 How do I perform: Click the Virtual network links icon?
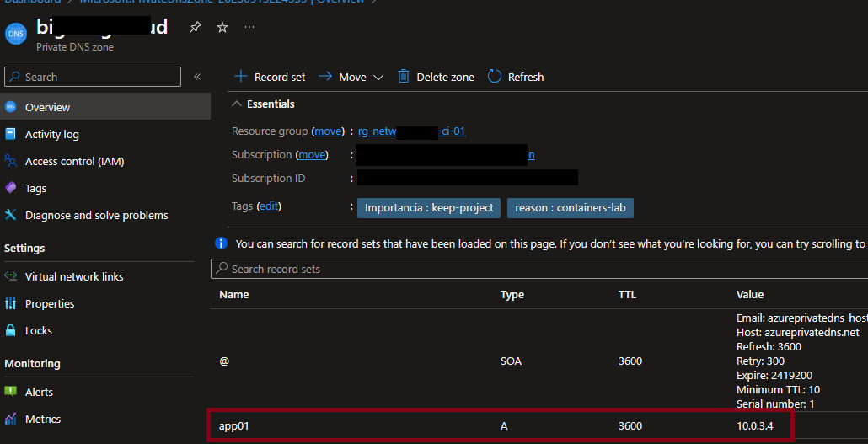point(10,276)
